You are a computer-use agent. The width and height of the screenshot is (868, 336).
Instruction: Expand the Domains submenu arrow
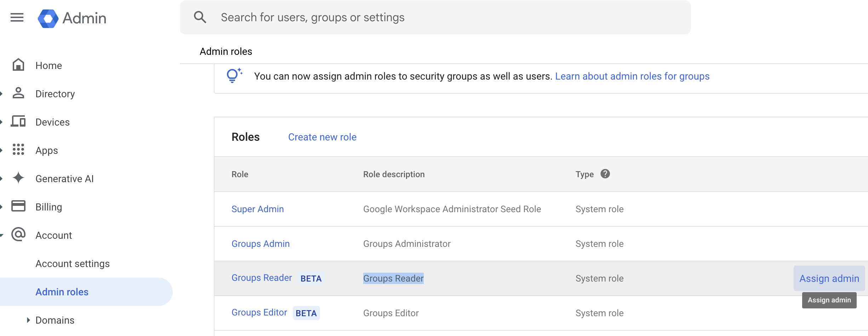point(28,320)
